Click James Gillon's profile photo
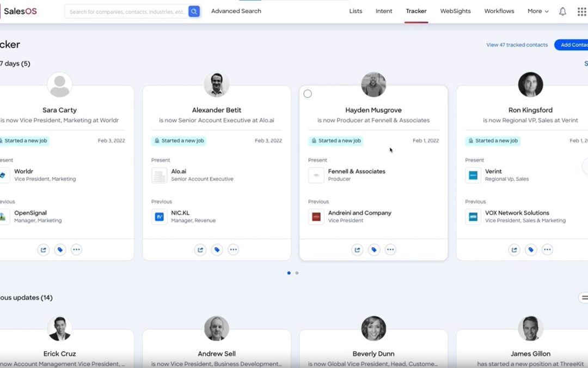 point(530,329)
